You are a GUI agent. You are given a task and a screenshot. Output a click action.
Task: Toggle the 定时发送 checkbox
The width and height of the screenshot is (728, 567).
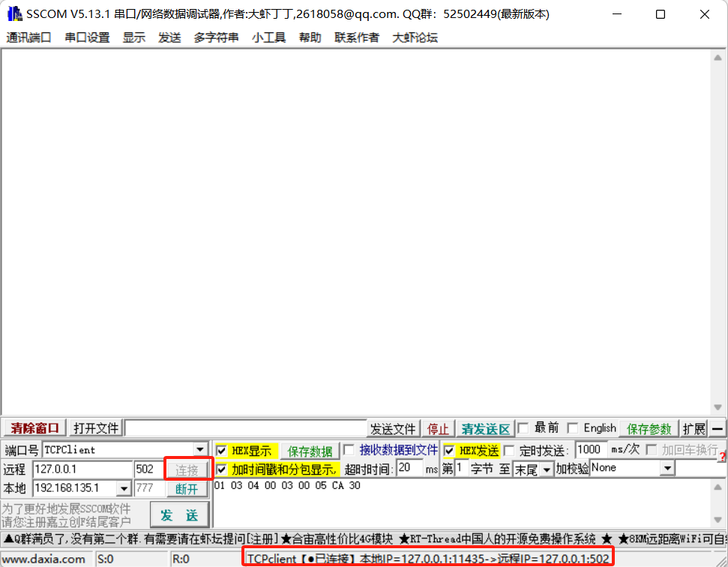pos(509,451)
